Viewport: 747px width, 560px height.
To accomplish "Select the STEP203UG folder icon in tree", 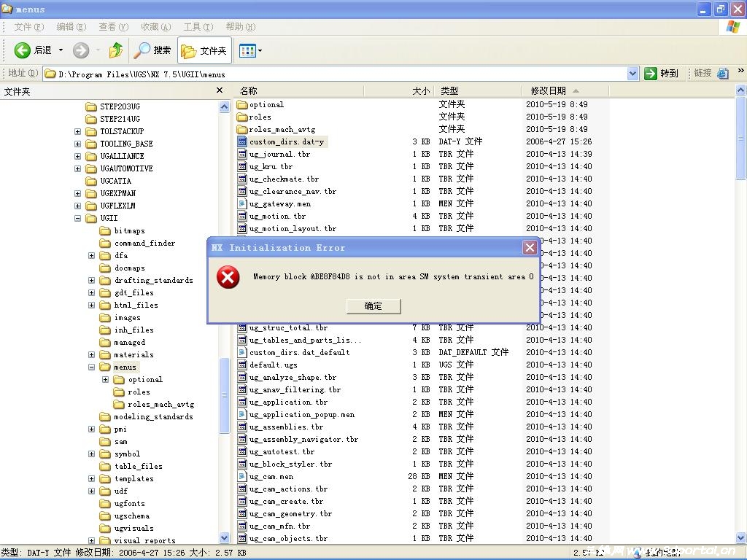I will (91, 106).
